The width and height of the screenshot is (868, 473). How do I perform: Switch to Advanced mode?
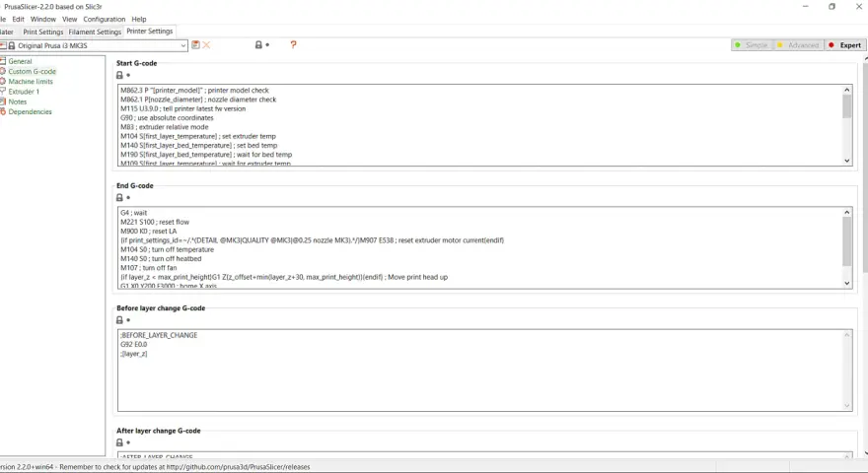[799, 45]
